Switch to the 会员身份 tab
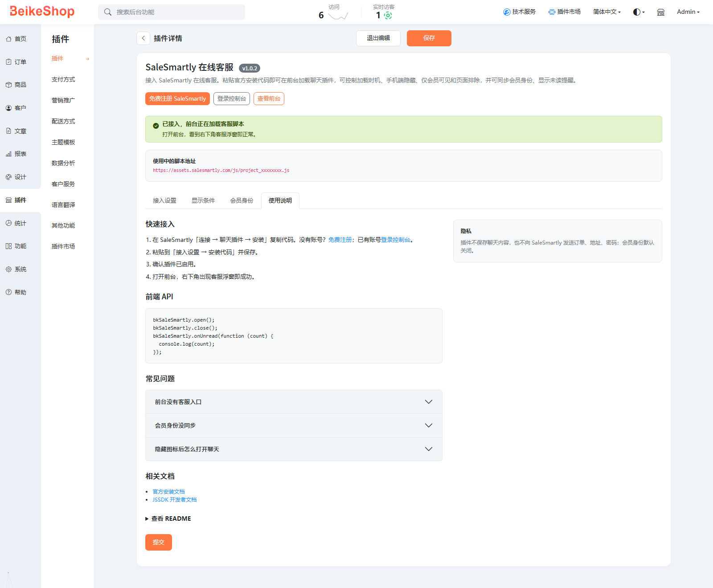713x588 pixels. 242,200
